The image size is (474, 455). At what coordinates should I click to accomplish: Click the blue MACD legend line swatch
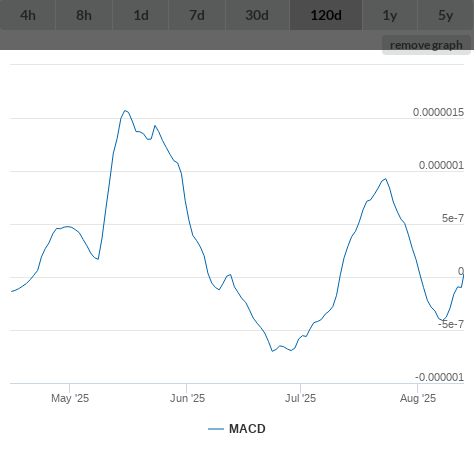[216, 429]
